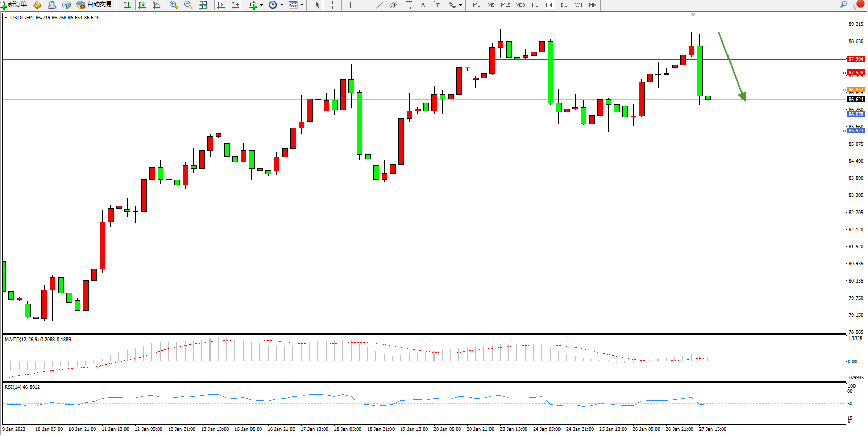Open the indicators list dropdown
The image size is (868, 436).
[x=261, y=5]
